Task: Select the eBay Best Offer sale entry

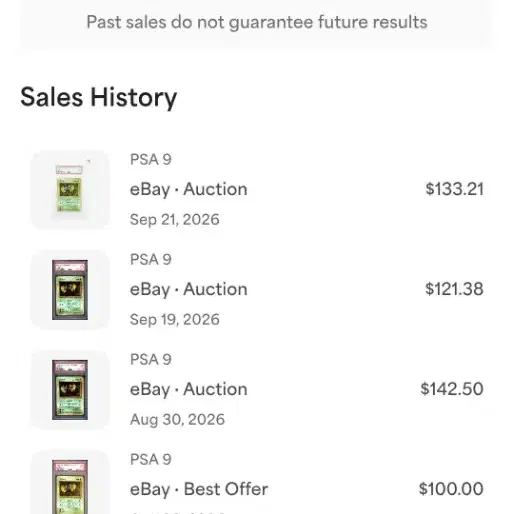Action: point(257,480)
